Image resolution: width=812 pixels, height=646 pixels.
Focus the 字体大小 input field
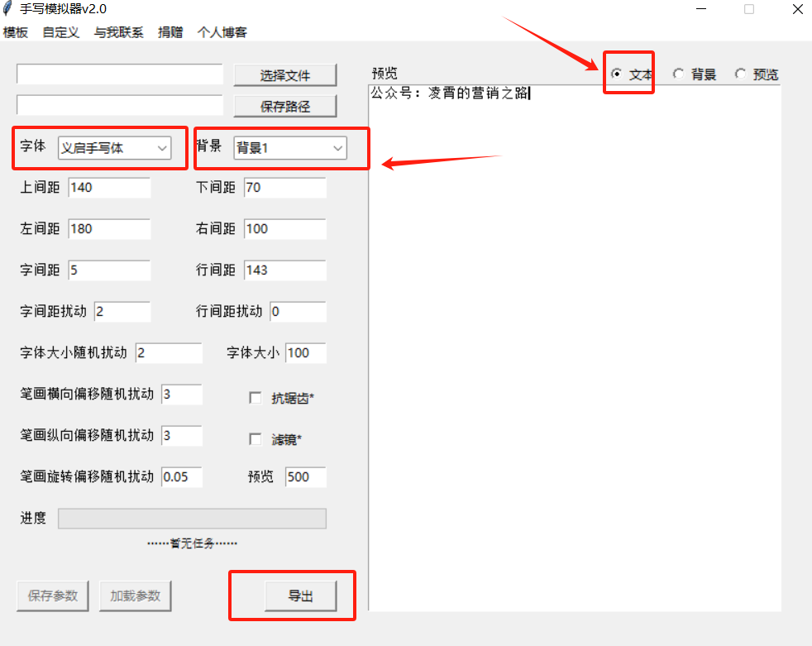(306, 353)
